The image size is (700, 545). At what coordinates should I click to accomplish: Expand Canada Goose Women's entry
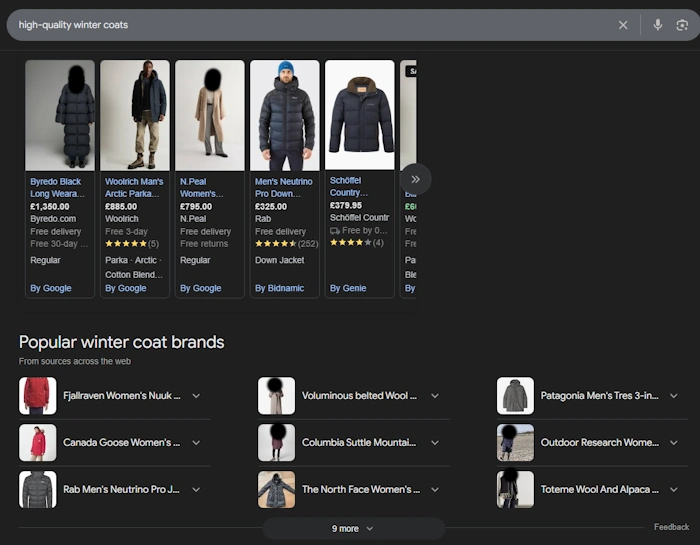click(196, 443)
